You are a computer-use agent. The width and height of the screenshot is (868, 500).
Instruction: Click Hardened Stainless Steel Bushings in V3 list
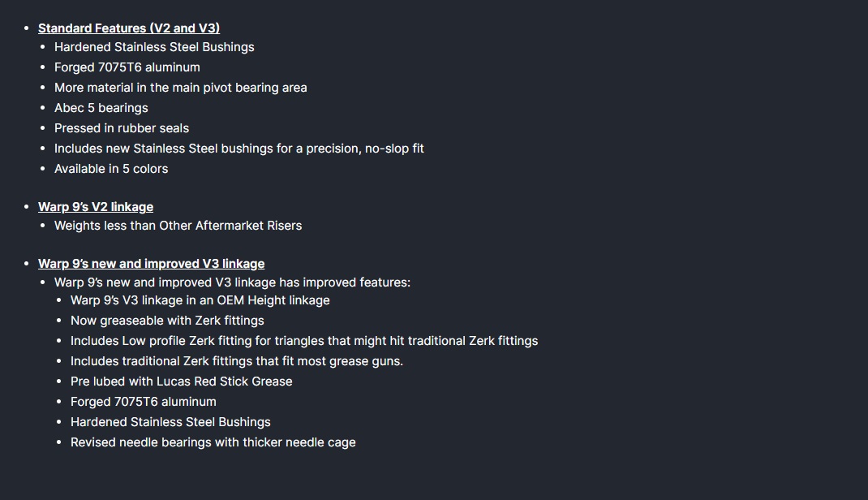click(170, 422)
